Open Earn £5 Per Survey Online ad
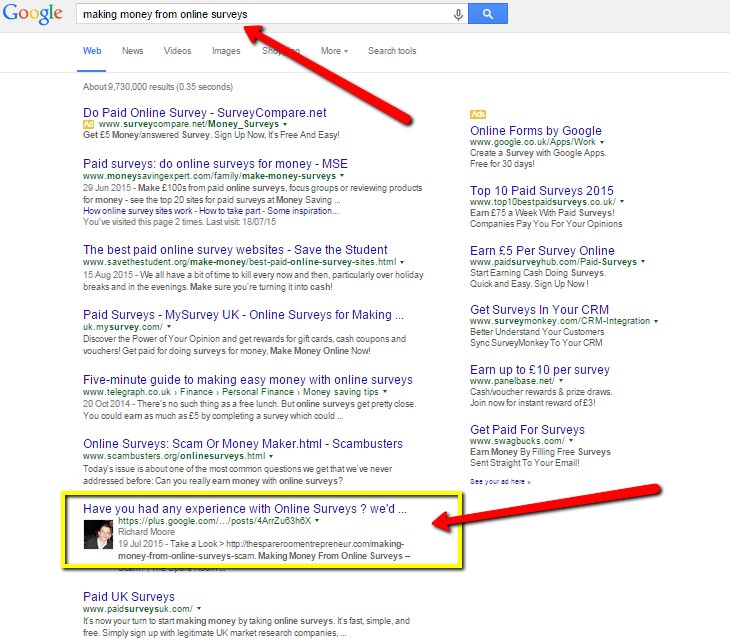 click(542, 251)
